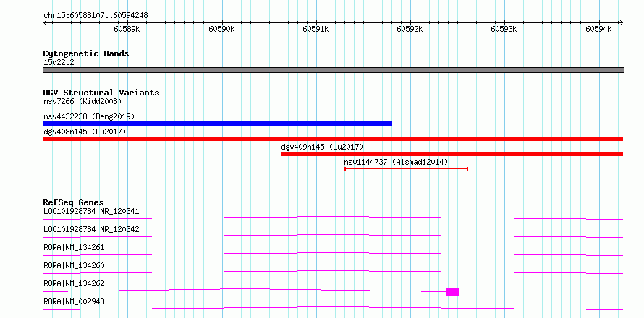Click the 60594k ruler tick label
644x318 pixels.
(598, 29)
